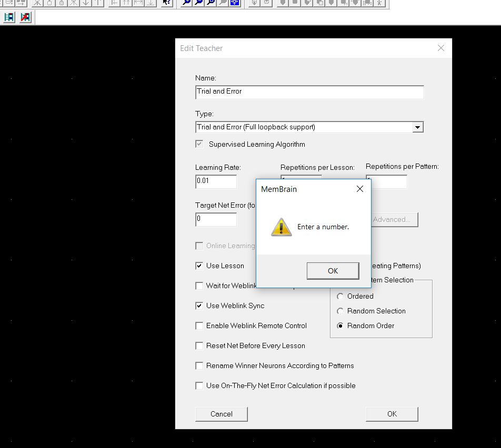
Task: Click the film strip icon in the second toolbar row
Action: tap(9, 17)
